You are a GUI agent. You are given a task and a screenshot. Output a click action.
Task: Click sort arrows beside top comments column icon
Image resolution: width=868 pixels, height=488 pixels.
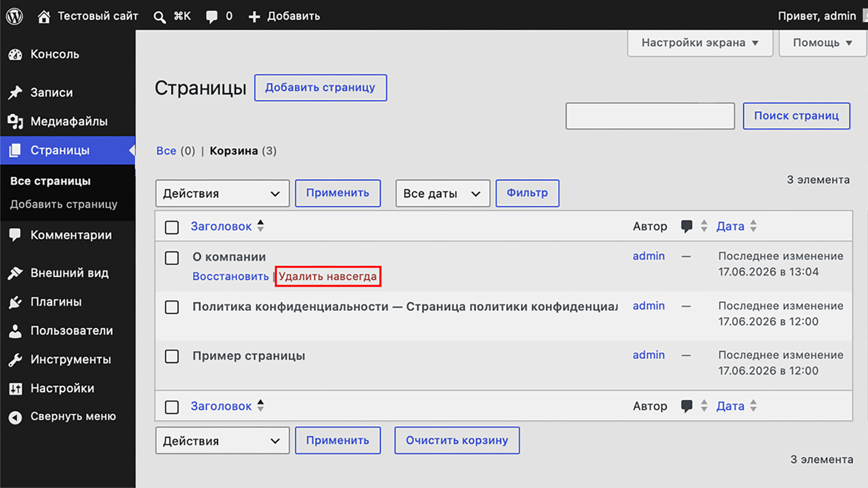click(x=704, y=226)
